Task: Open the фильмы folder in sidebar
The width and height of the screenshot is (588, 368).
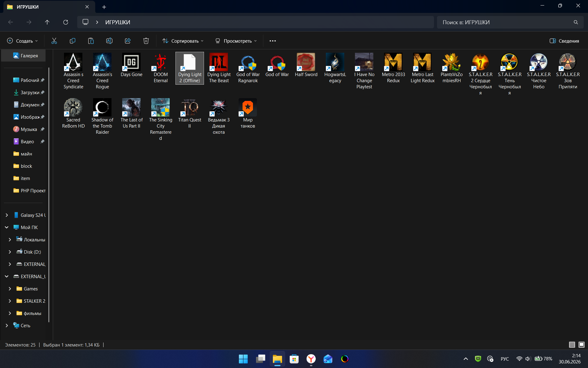Action: point(29,313)
